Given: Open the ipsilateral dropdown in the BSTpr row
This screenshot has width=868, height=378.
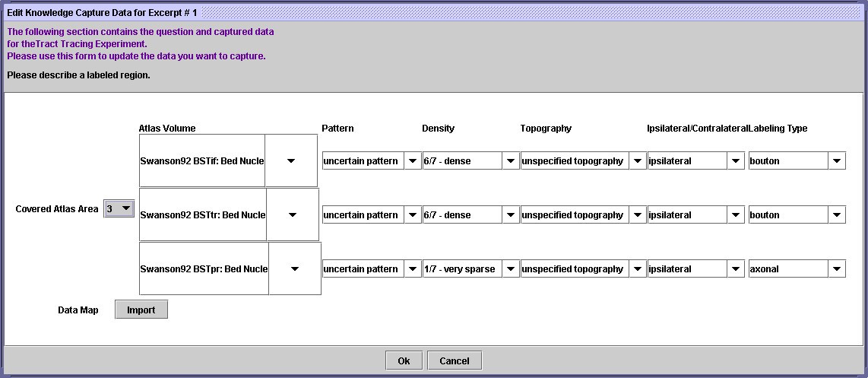Looking at the screenshot, I should pyautogui.click(x=735, y=269).
